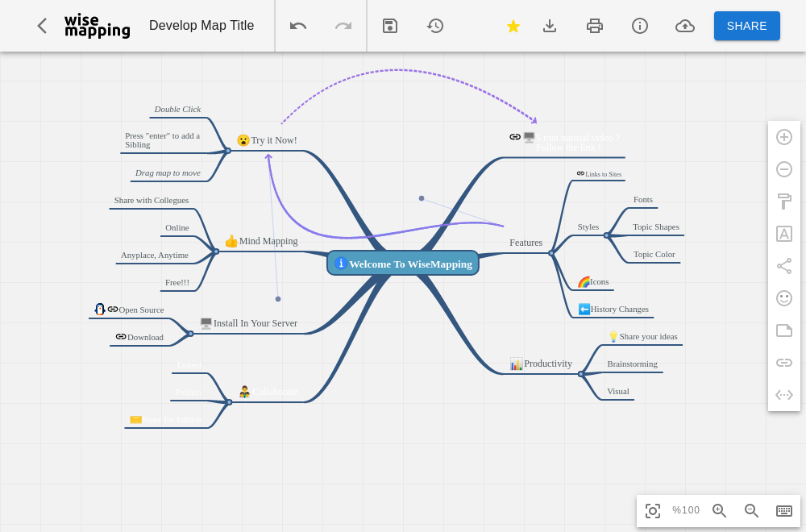Open the Links to Sites link icon

[x=580, y=174]
